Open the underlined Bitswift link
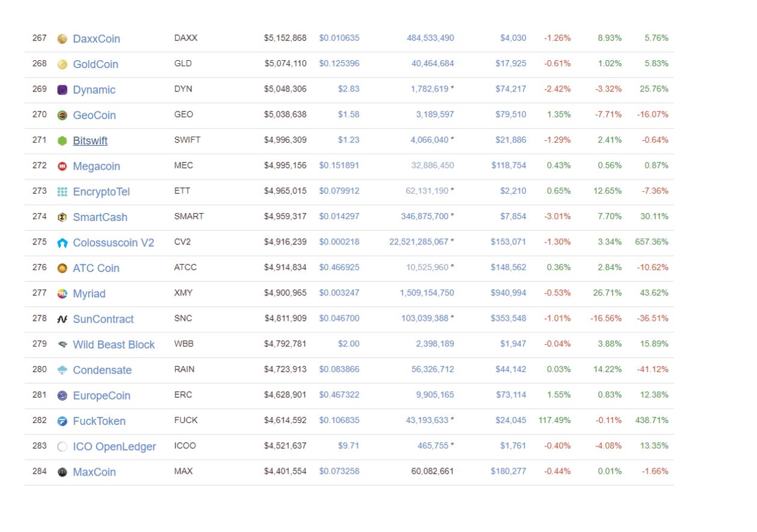The height and width of the screenshot is (532, 757). (x=90, y=141)
